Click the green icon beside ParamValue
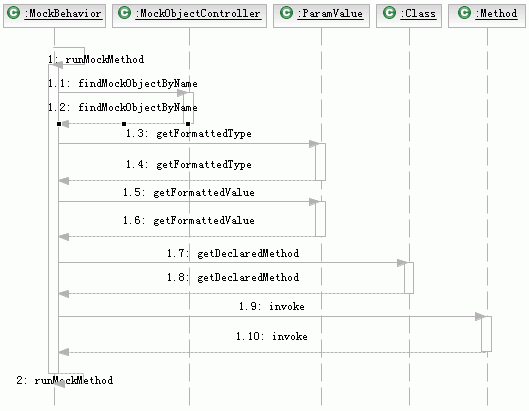529x411 pixels. (286, 13)
